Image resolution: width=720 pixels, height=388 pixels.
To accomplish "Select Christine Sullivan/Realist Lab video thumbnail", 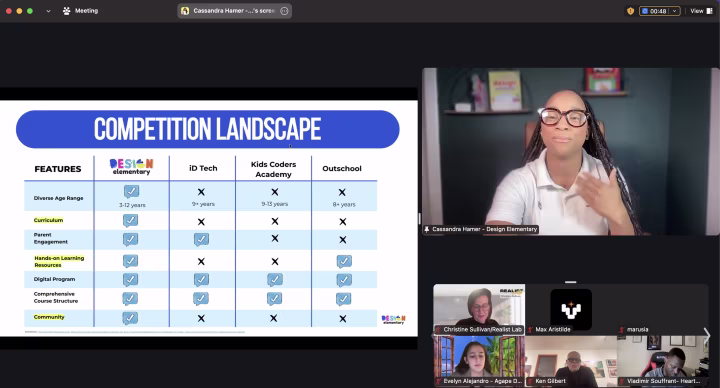I will click(x=479, y=309).
